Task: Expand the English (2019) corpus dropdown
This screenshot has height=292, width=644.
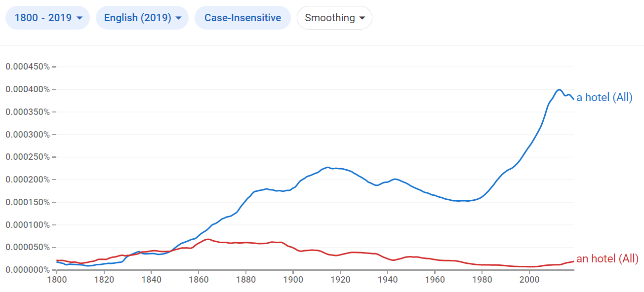Action: pos(142,17)
